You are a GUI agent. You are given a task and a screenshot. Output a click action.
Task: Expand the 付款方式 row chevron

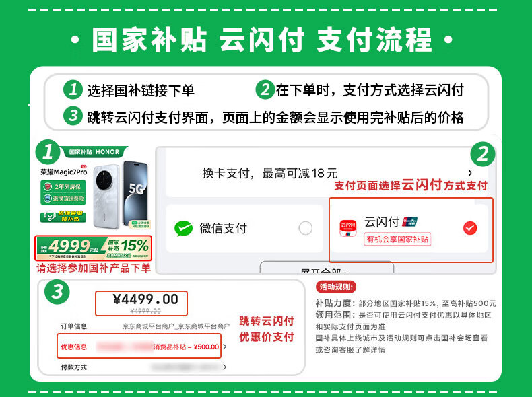coord(225,367)
